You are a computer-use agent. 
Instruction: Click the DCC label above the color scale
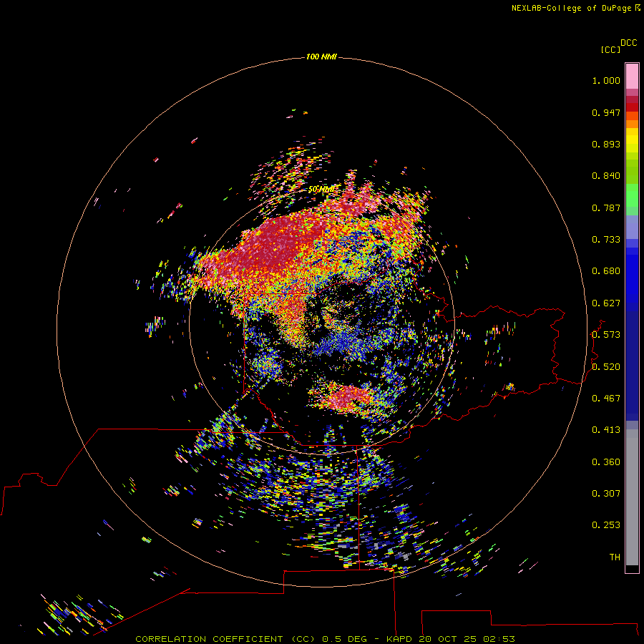click(629, 43)
